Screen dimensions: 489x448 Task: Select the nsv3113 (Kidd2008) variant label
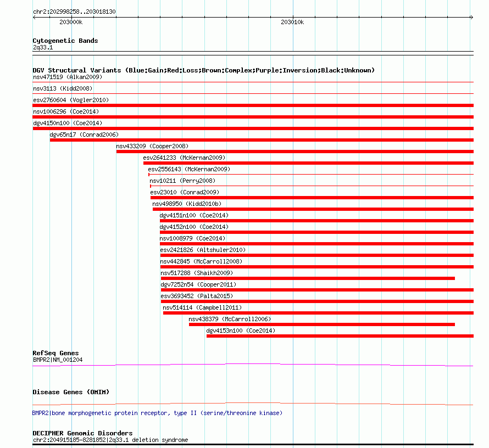tap(63, 88)
